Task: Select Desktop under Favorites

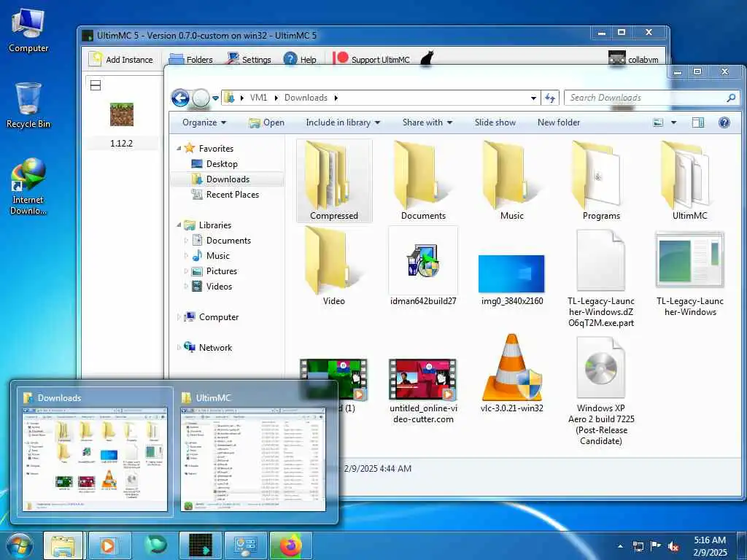Action: click(222, 164)
